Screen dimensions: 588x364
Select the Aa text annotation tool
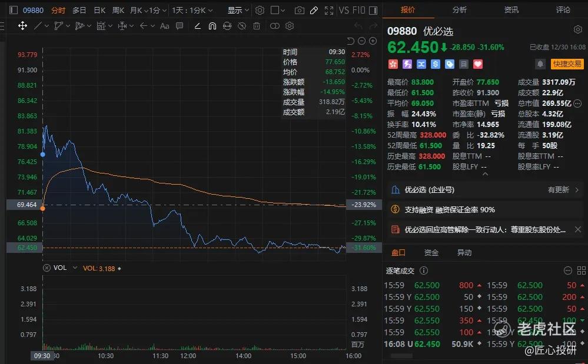point(165,26)
